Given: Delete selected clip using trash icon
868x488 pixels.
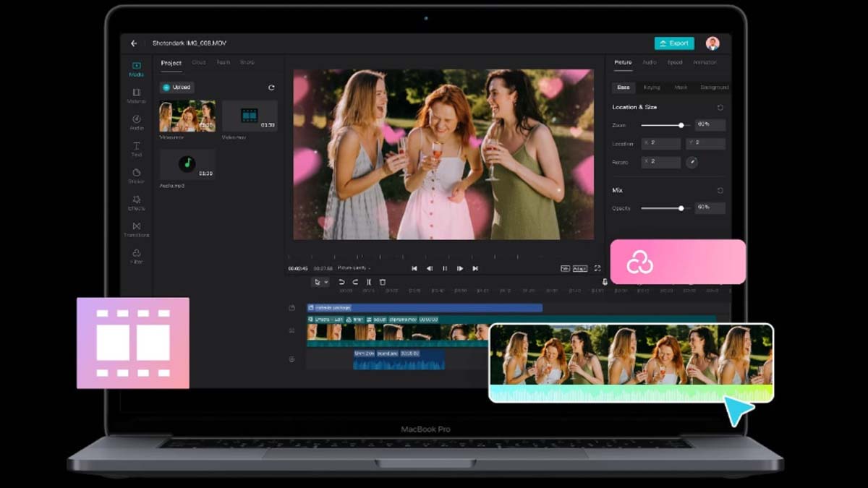Looking at the screenshot, I should tap(383, 282).
